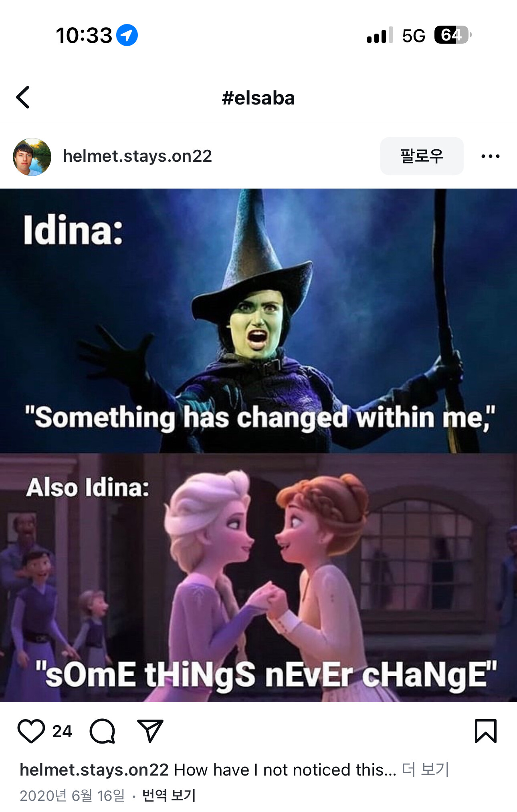The width and height of the screenshot is (517, 812).
Task: Tap the back arrow icon
Action: click(23, 97)
